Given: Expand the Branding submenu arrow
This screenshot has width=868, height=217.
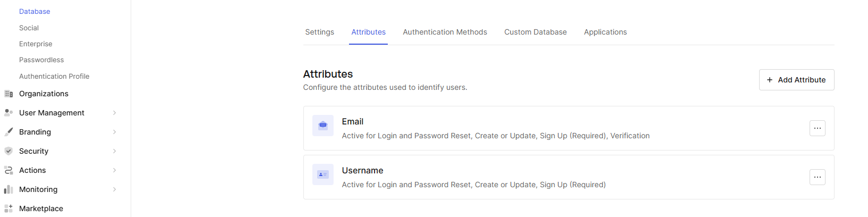Looking at the screenshot, I should 114,132.
